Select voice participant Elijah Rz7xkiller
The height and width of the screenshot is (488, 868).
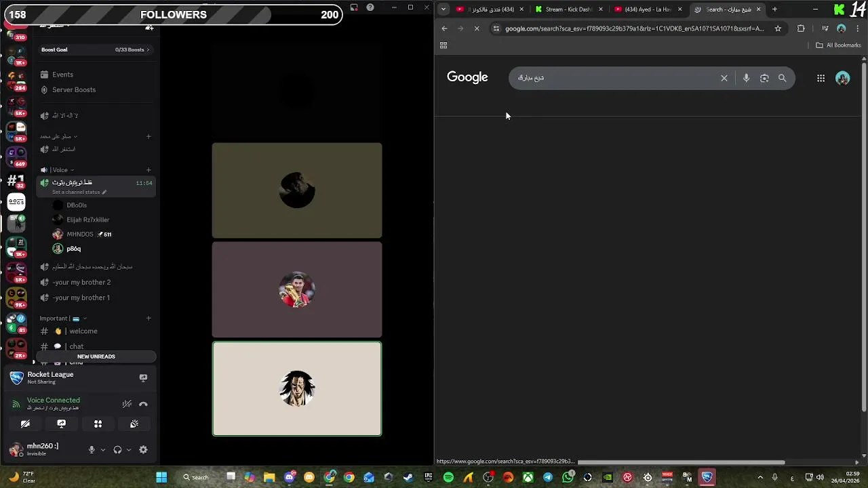coord(87,220)
